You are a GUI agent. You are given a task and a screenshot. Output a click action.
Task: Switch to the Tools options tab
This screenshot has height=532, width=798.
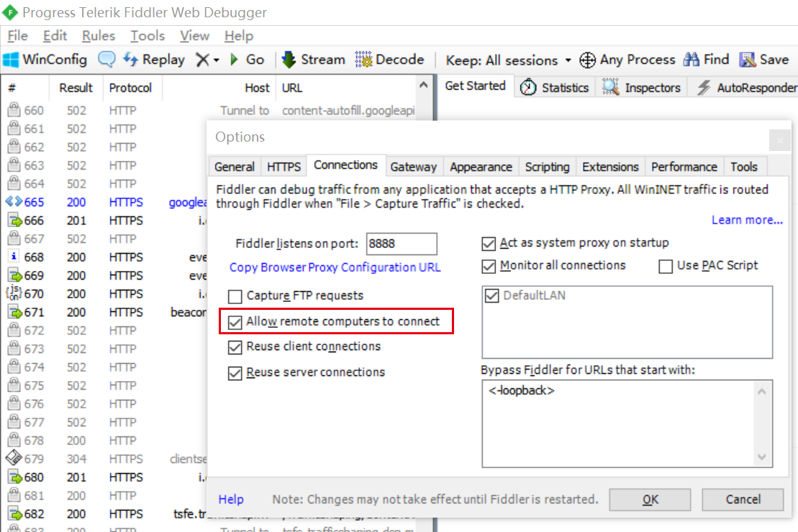pos(744,167)
